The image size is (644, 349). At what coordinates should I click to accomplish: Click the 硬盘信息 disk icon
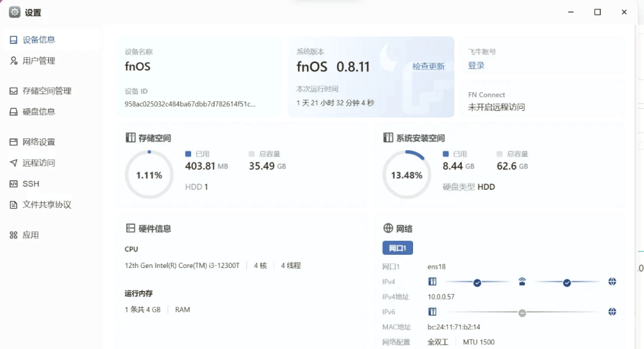13,112
